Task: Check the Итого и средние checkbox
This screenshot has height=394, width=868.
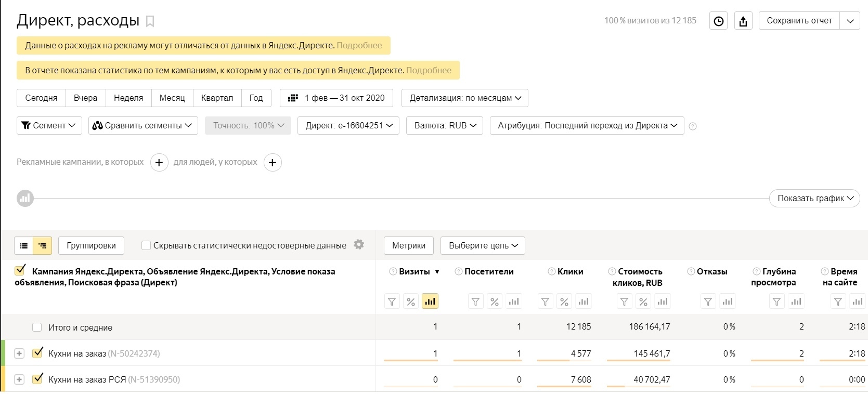Action: (37, 327)
